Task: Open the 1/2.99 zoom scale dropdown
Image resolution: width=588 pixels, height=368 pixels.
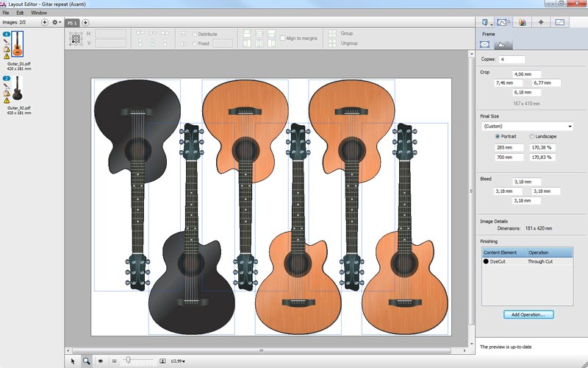Action: pyautogui.click(x=178, y=361)
